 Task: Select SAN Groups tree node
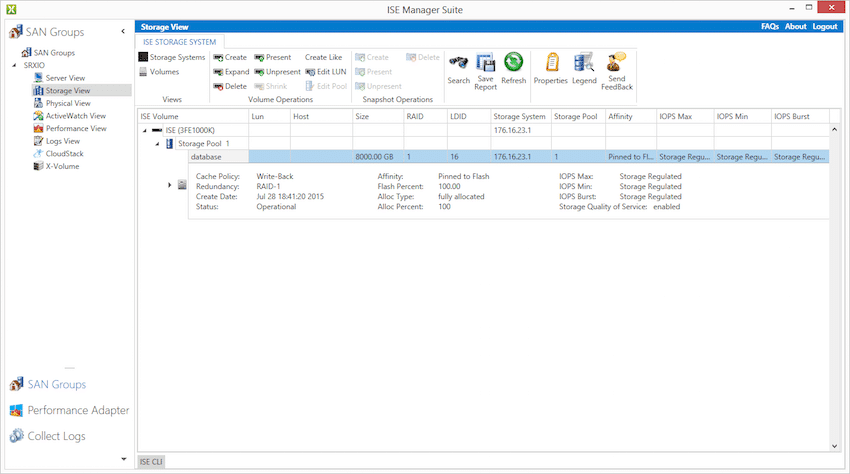click(x=48, y=53)
